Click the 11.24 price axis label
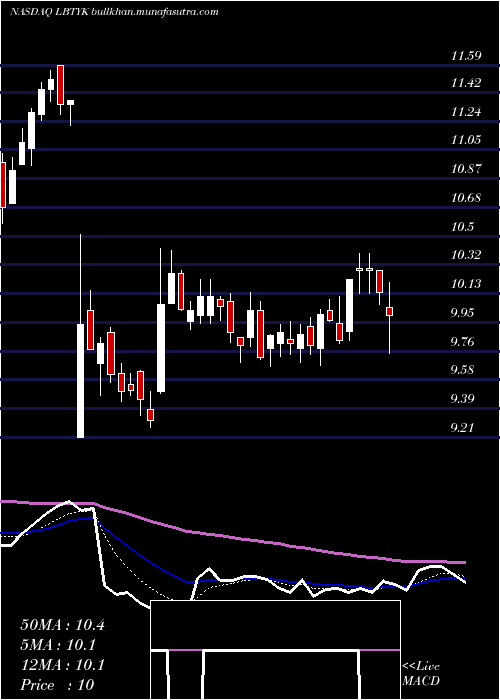This screenshot has width=500, height=700. (x=466, y=112)
